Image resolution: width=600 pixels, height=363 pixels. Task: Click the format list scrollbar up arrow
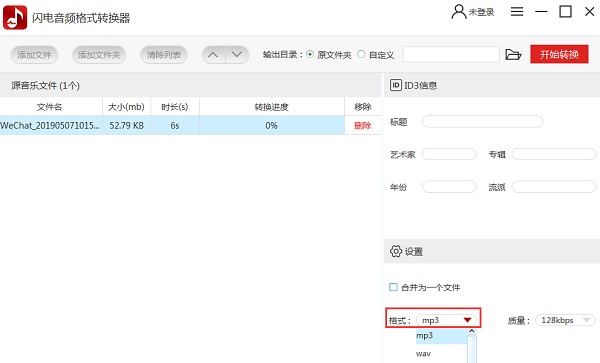click(x=472, y=332)
